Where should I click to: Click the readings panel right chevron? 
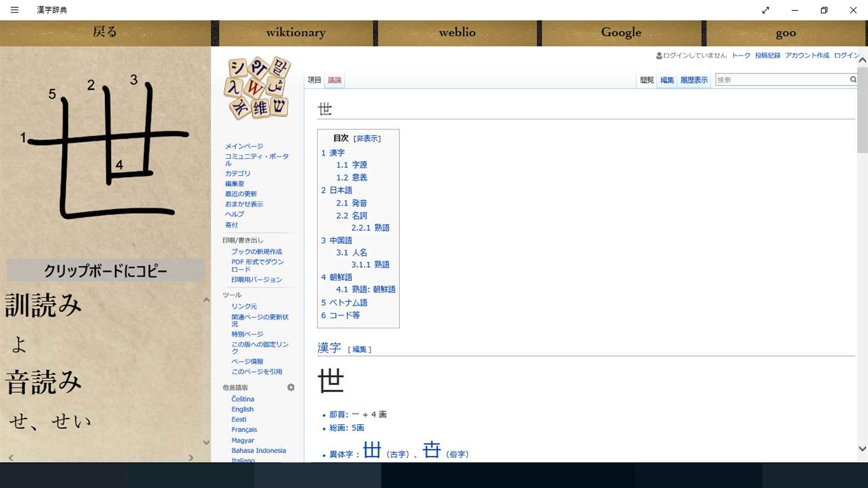191,458
